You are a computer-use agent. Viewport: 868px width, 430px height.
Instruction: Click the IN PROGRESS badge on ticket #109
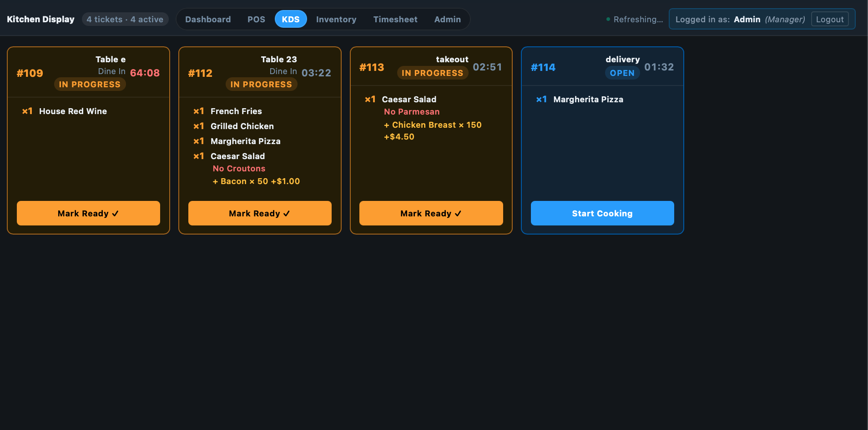(90, 84)
